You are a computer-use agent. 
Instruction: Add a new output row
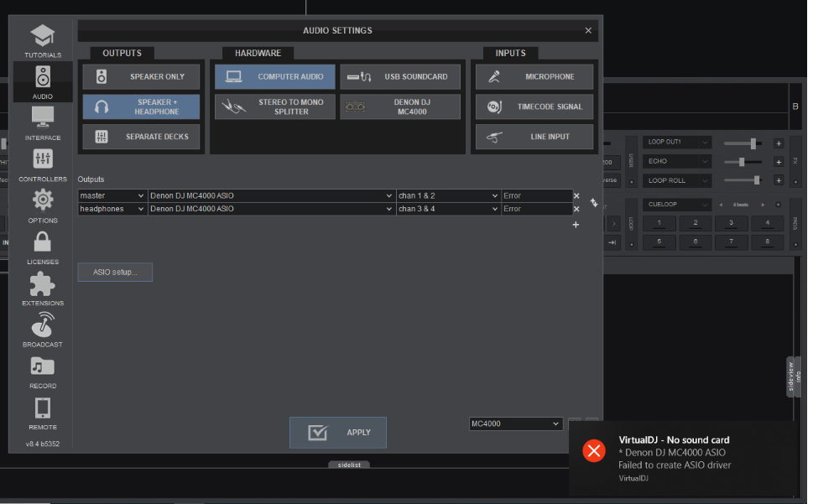pyautogui.click(x=576, y=224)
